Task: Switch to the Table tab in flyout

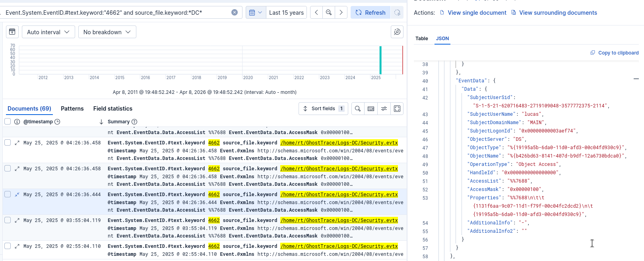Action: [x=422, y=39]
